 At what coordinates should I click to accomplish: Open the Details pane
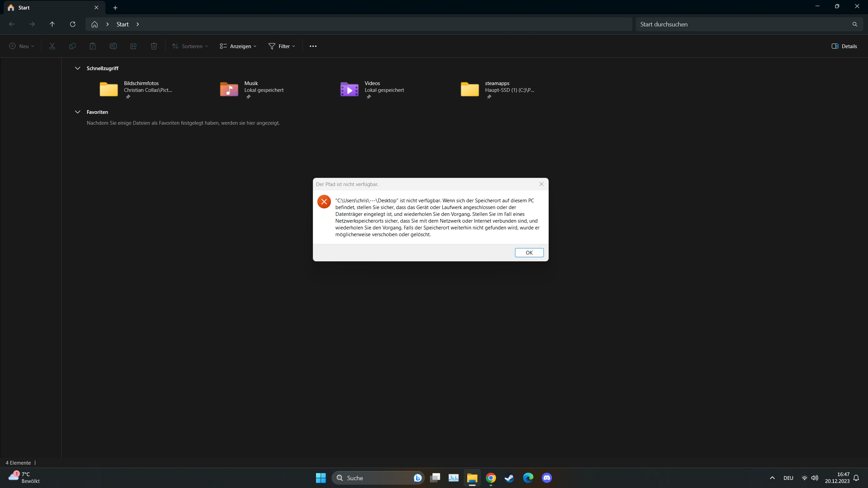click(845, 46)
